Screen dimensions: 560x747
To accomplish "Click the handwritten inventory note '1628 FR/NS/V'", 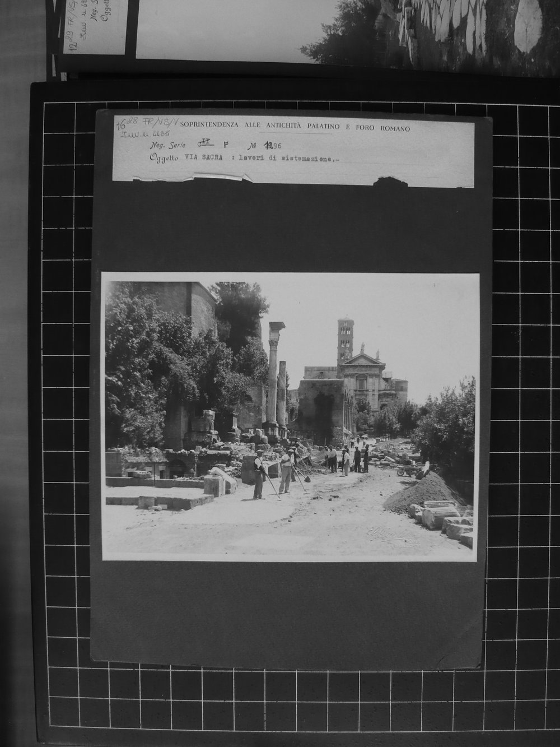I will coord(147,123).
